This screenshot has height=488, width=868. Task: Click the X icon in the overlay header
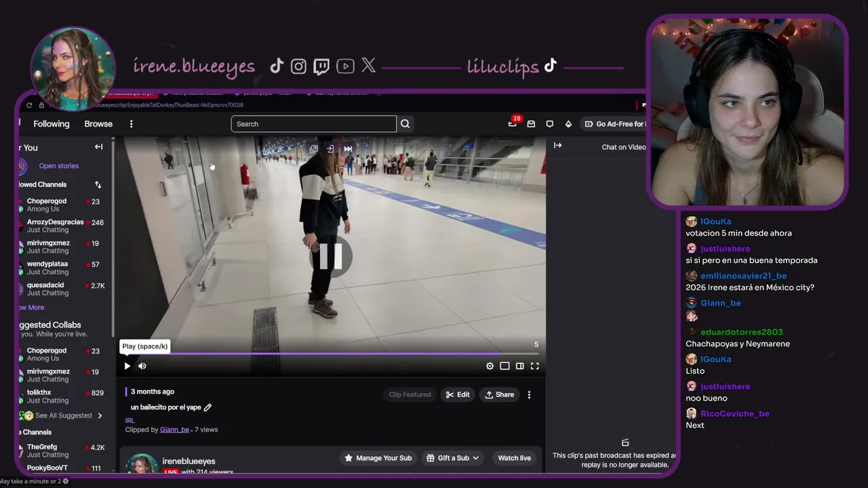[368, 65]
